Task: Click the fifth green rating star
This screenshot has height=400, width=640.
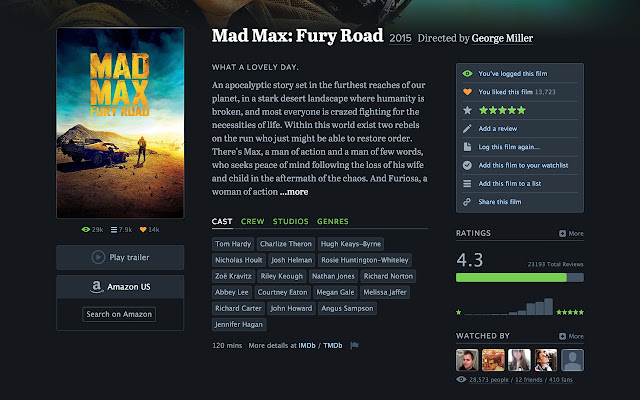Action: 521,110
